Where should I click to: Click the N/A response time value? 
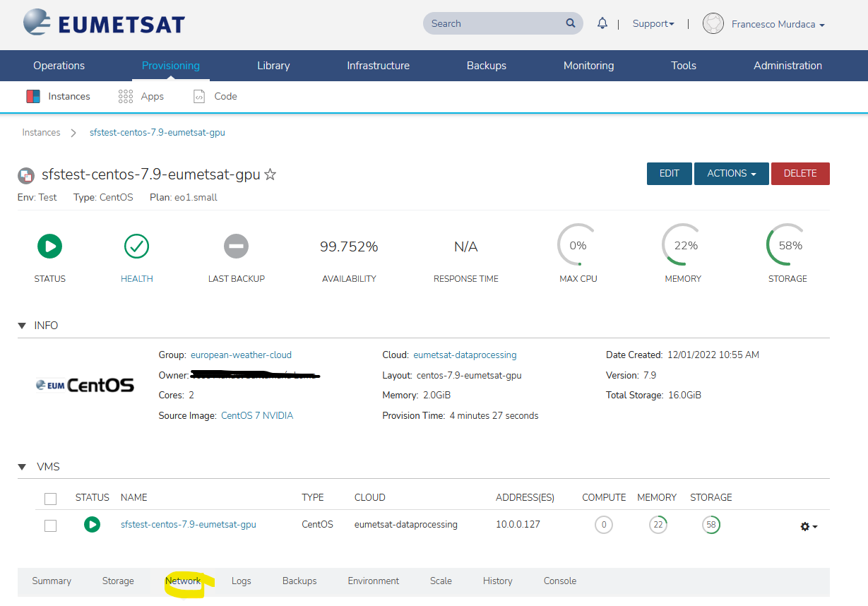pyautogui.click(x=465, y=246)
